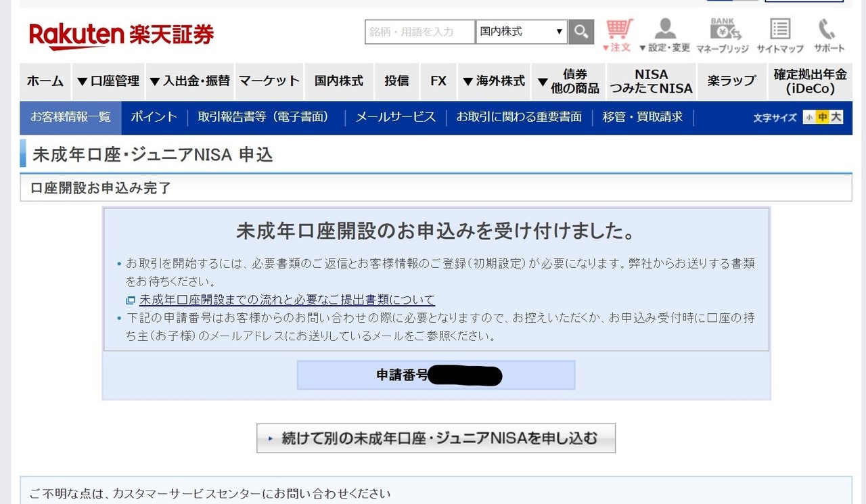Image resolution: width=866 pixels, height=504 pixels.
Task: Open the 楽ラップ tab
Action: (x=731, y=81)
